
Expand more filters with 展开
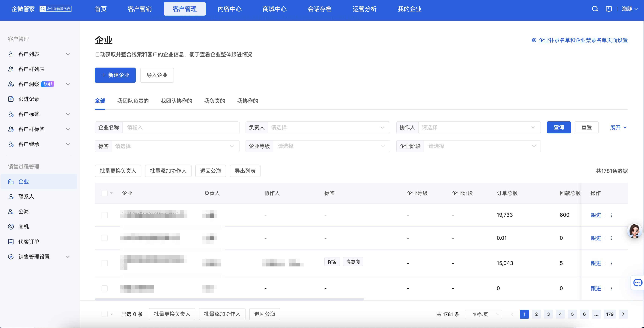(x=618, y=127)
